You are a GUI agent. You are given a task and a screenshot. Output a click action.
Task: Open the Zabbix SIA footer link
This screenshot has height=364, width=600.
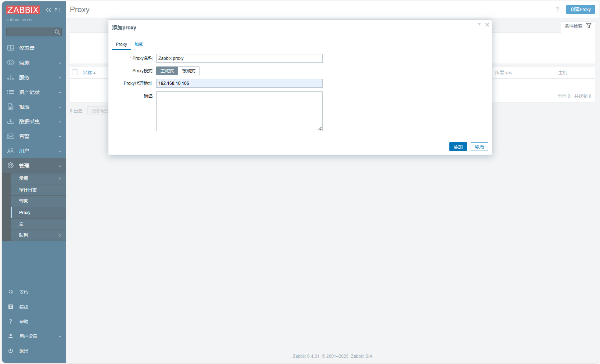362,356
